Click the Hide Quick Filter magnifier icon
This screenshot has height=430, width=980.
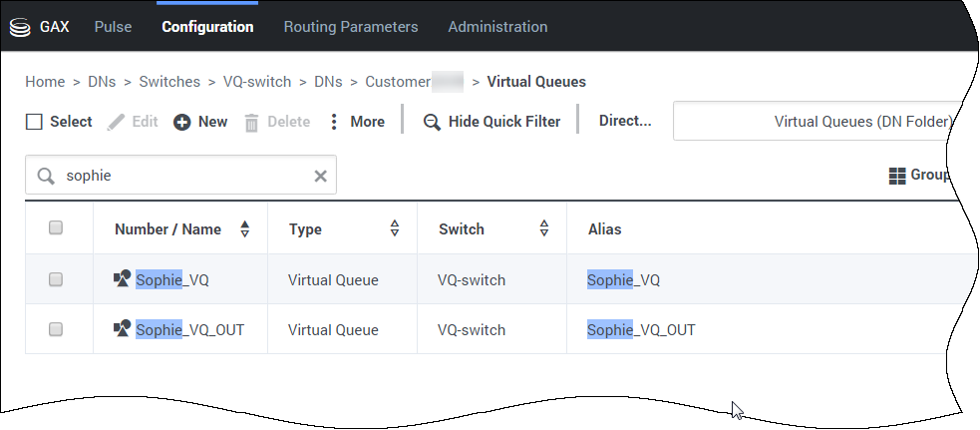[x=432, y=122]
